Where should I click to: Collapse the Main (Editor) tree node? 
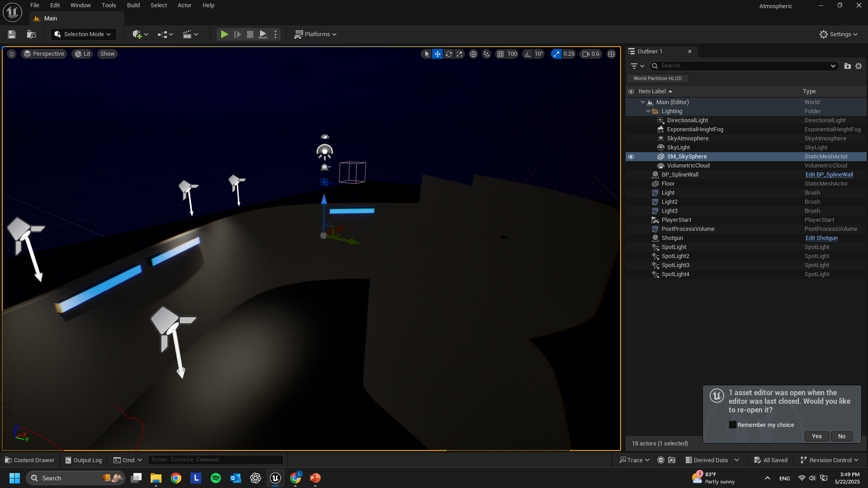click(643, 102)
